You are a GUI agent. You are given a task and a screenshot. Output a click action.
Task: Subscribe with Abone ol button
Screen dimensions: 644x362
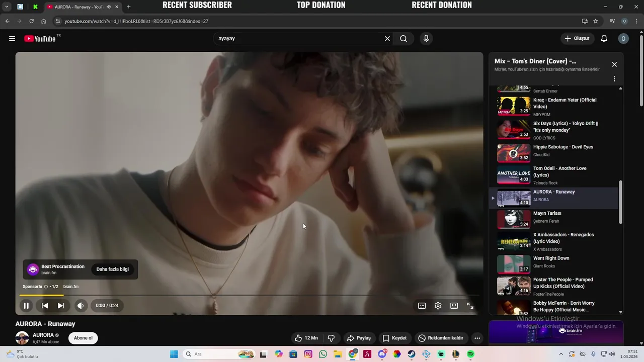tap(83, 338)
